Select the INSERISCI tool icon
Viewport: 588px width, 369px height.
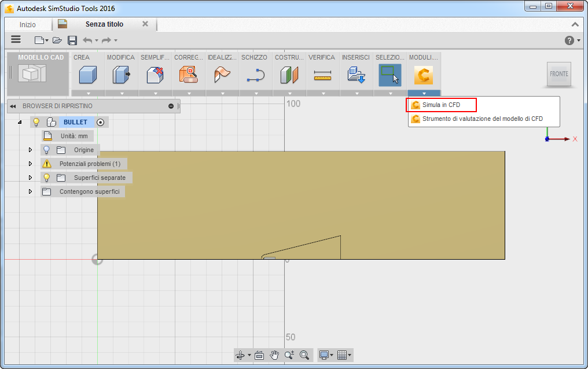point(357,75)
